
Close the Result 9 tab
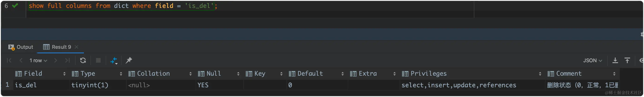(x=77, y=47)
